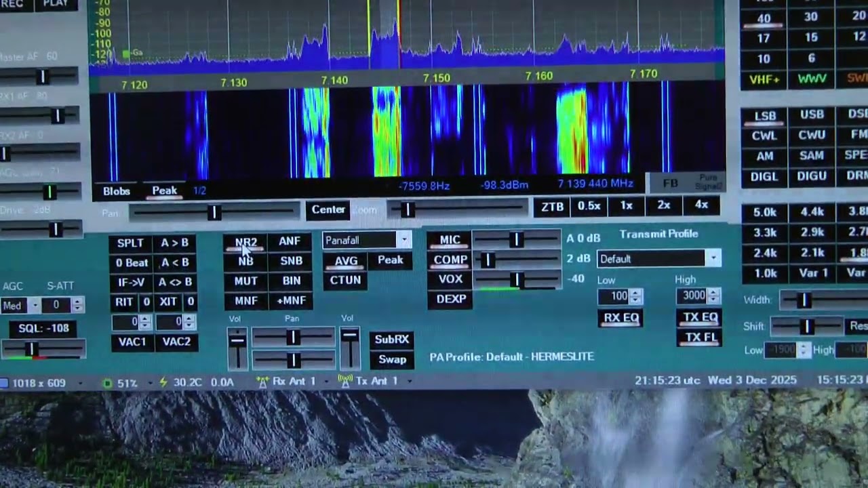This screenshot has width=868, height=488.
Task: Select the WWV band button
Action: 811,79
